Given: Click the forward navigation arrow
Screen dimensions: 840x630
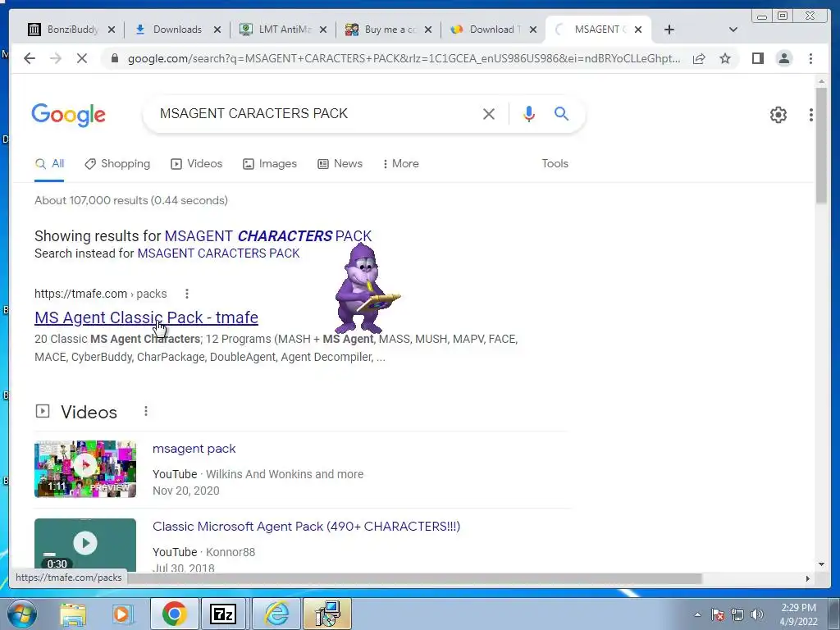Looking at the screenshot, I should [56, 58].
